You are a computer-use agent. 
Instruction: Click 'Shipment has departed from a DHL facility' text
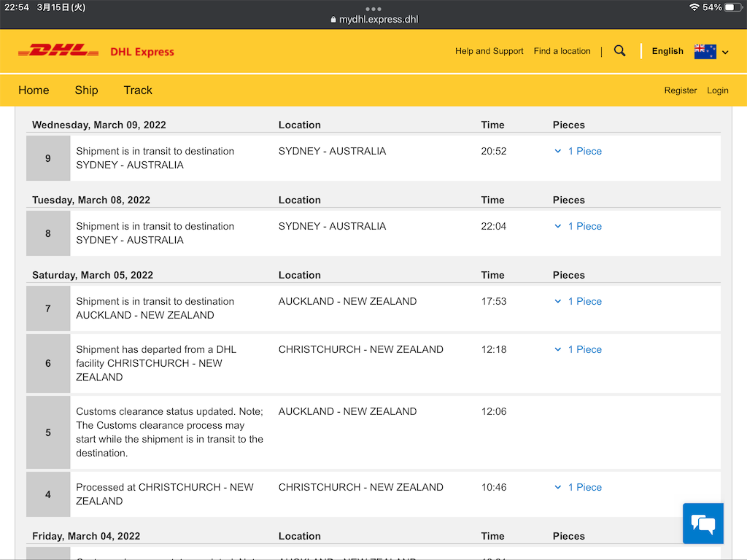[x=156, y=363]
